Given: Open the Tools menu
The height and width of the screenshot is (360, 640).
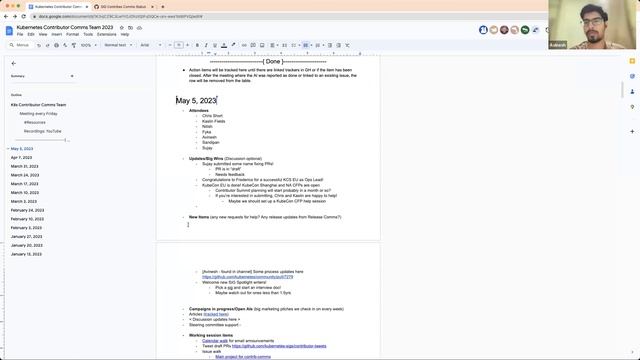Looking at the screenshot, I should click(88, 35).
